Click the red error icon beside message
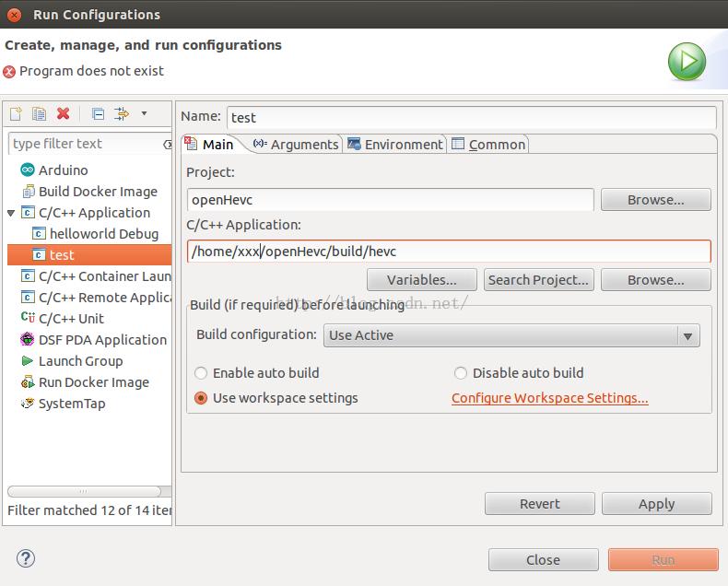Image resolution: width=728 pixels, height=586 pixels. click(x=9, y=72)
